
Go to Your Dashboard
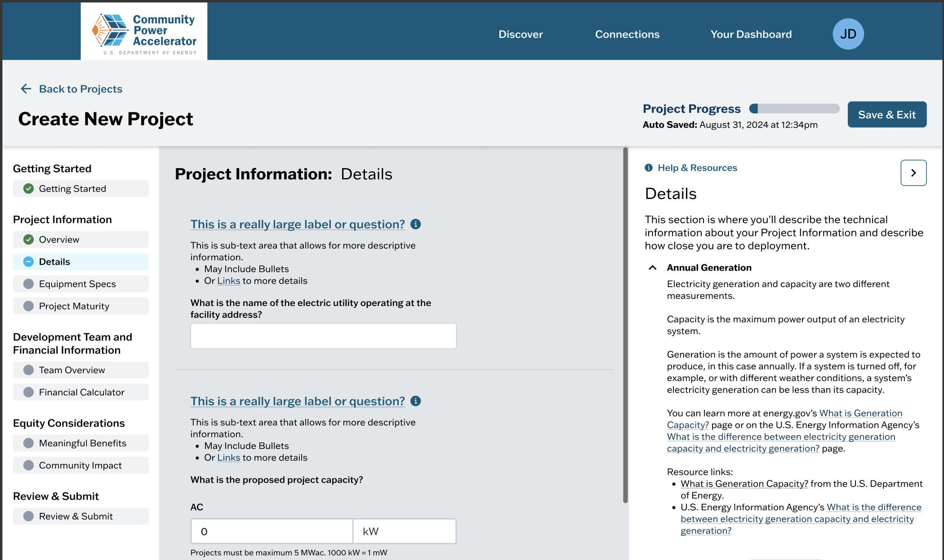(751, 34)
